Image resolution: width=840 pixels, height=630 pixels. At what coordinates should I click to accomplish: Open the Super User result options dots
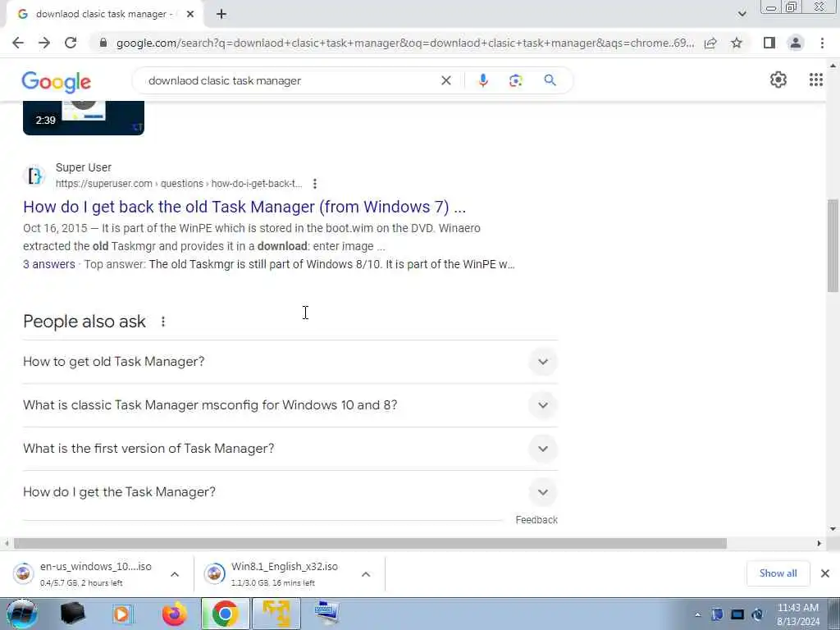pos(315,184)
